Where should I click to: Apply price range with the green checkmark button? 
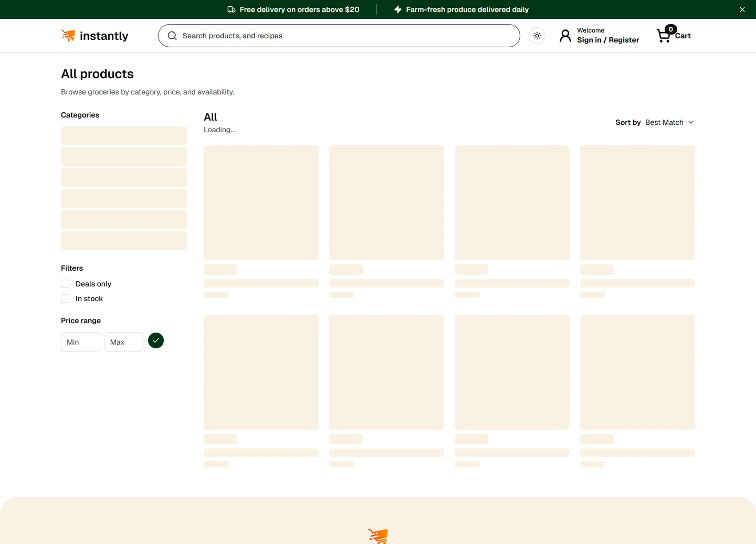coord(156,341)
